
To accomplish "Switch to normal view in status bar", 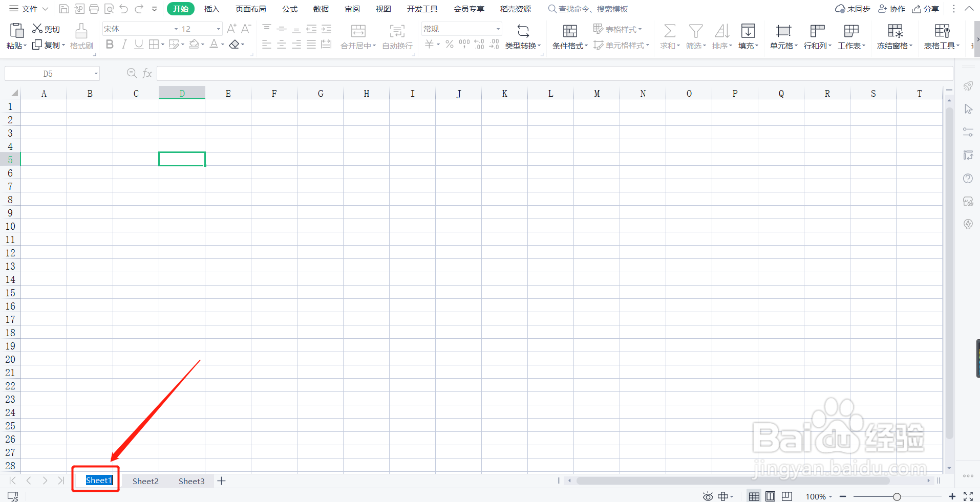I will point(754,496).
